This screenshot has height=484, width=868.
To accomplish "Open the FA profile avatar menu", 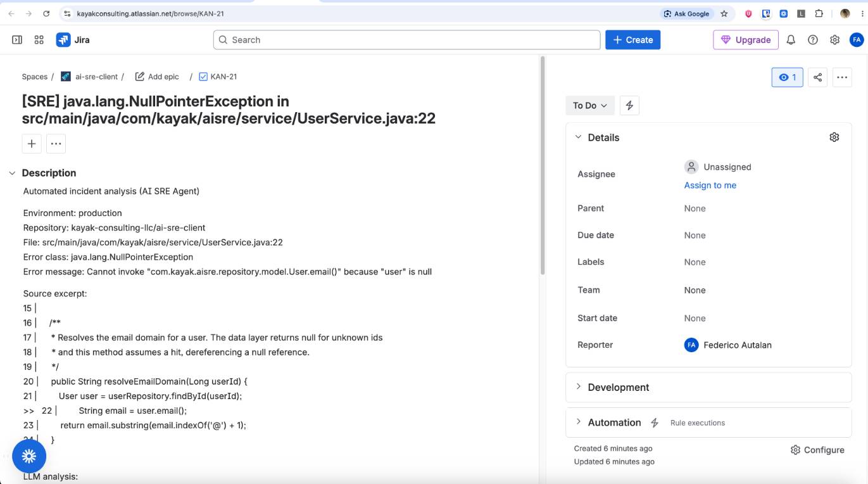I will coord(857,40).
